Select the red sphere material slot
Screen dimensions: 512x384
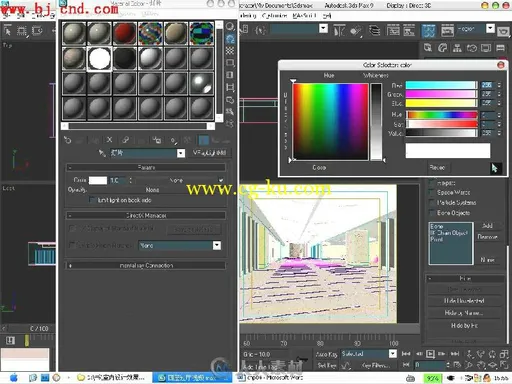tap(125, 33)
